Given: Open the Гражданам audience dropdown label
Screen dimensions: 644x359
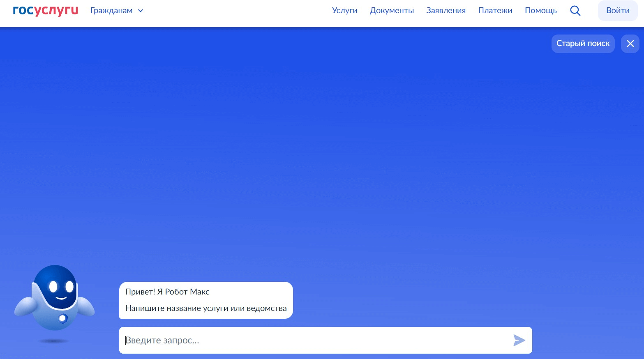Looking at the screenshot, I should point(111,11).
